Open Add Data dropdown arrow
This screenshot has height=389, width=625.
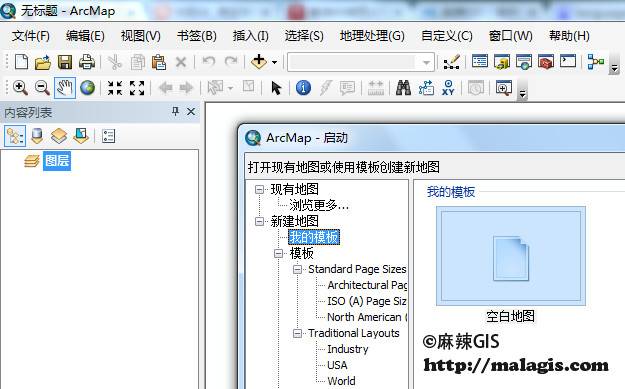click(274, 63)
